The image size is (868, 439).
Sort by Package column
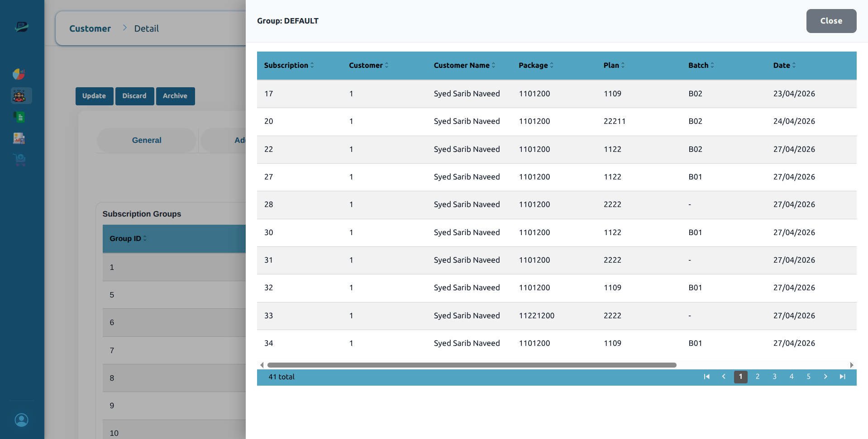(x=536, y=66)
